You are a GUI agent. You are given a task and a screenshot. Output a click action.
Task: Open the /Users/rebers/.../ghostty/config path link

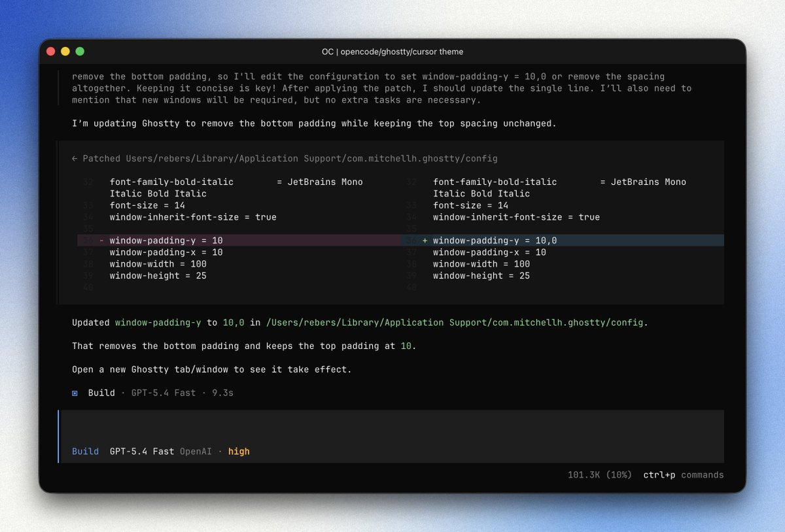[x=455, y=323]
